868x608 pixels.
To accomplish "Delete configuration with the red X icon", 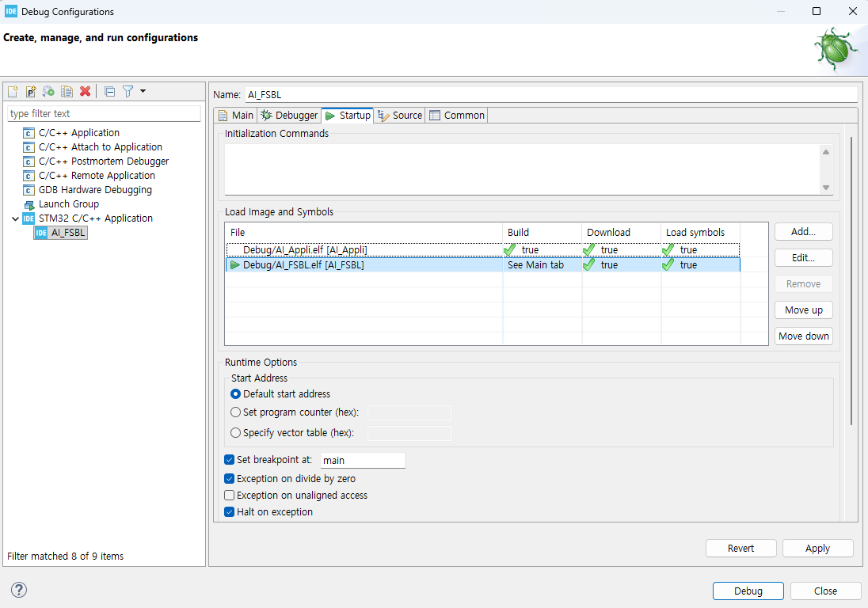I will coord(85,91).
